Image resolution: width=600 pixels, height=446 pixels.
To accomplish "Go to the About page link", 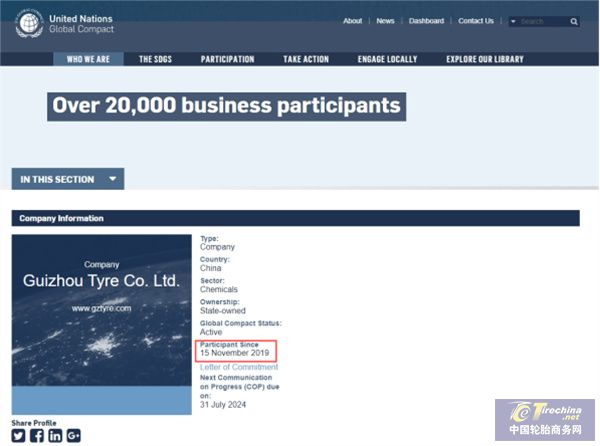I will 352,21.
